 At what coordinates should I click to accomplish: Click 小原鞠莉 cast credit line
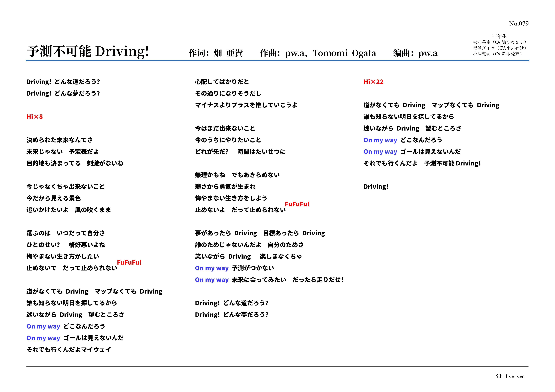point(497,54)
